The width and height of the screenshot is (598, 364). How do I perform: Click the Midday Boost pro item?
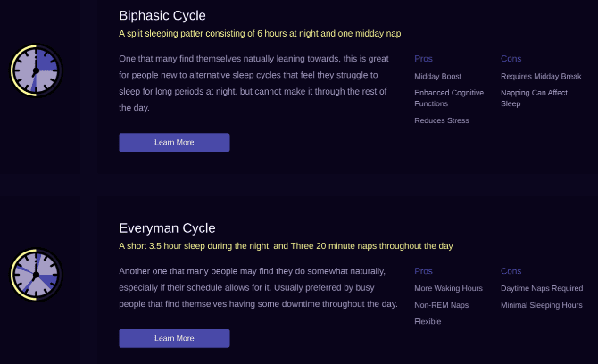tap(437, 77)
